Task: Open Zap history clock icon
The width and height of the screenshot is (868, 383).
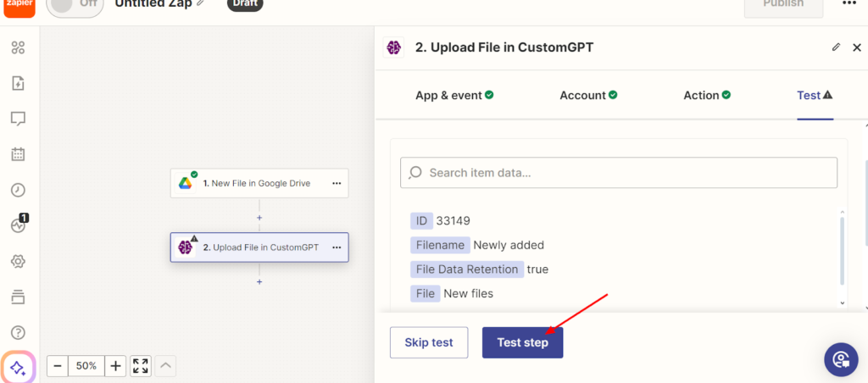Action: pyautogui.click(x=18, y=190)
